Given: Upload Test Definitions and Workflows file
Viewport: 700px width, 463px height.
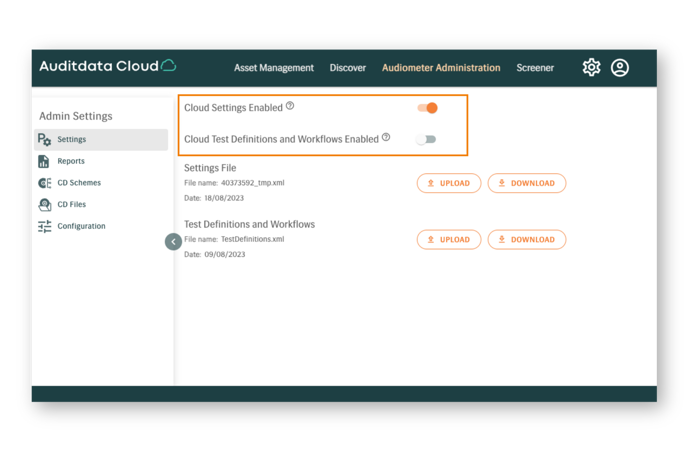Looking at the screenshot, I should (448, 239).
